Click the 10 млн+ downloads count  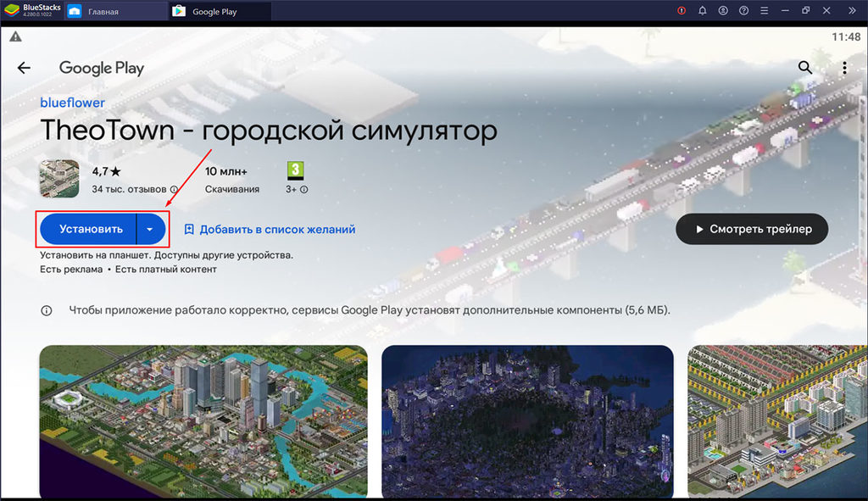[x=225, y=171]
